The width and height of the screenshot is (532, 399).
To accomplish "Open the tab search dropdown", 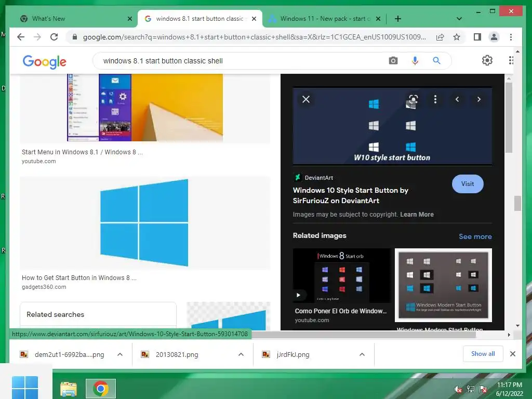I will (x=459, y=19).
